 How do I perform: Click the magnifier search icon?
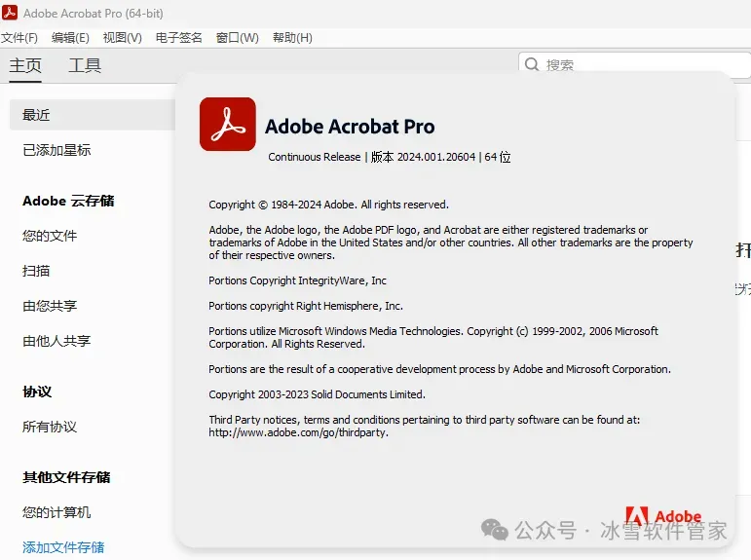[532, 64]
